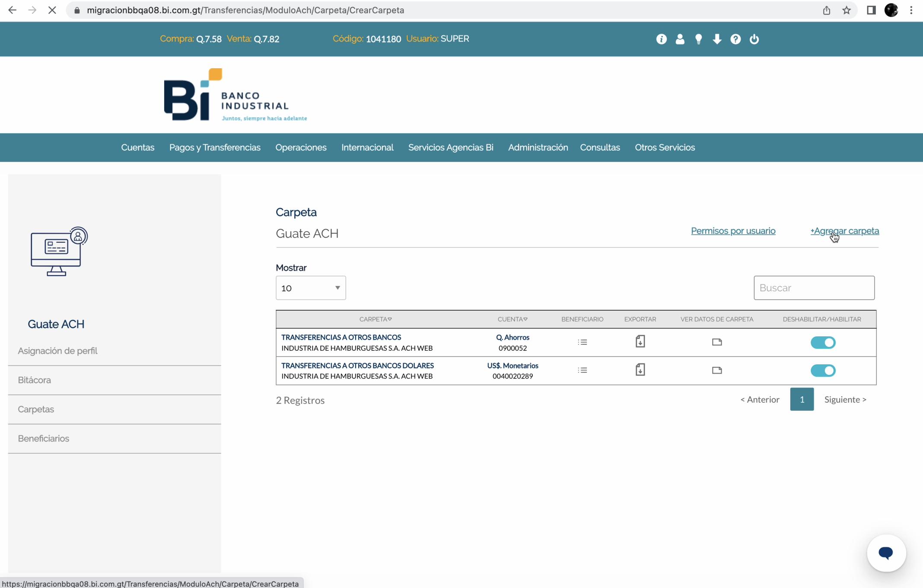The height and width of the screenshot is (588, 923).
Task: Sort by the Carpeta column header
Action: point(375,319)
